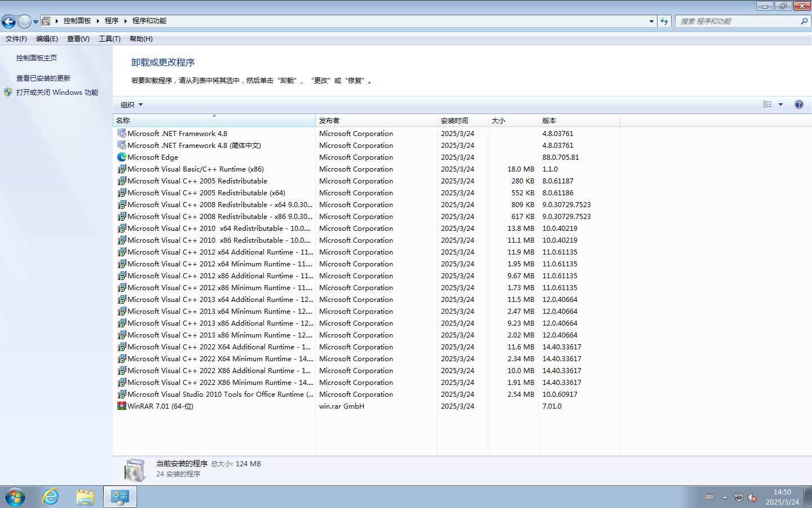
Task: Click the muted volume tray icon
Action: tap(752, 497)
